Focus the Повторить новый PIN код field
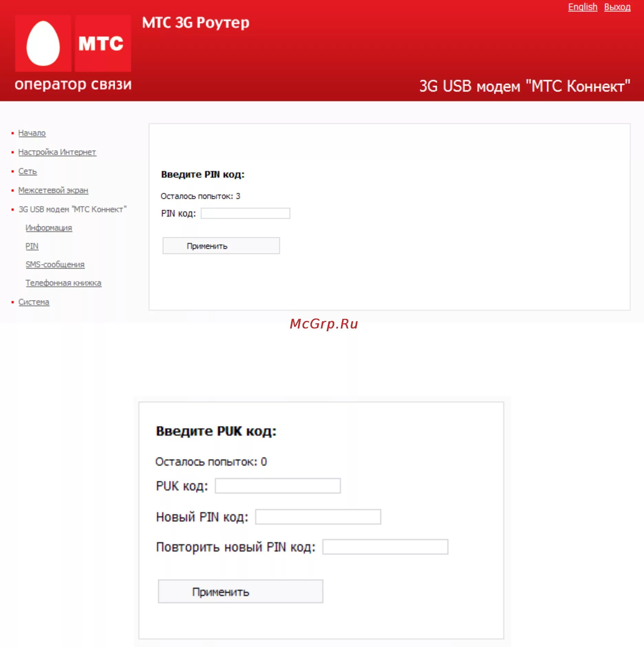The height and width of the screenshot is (647, 644). [385, 546]
